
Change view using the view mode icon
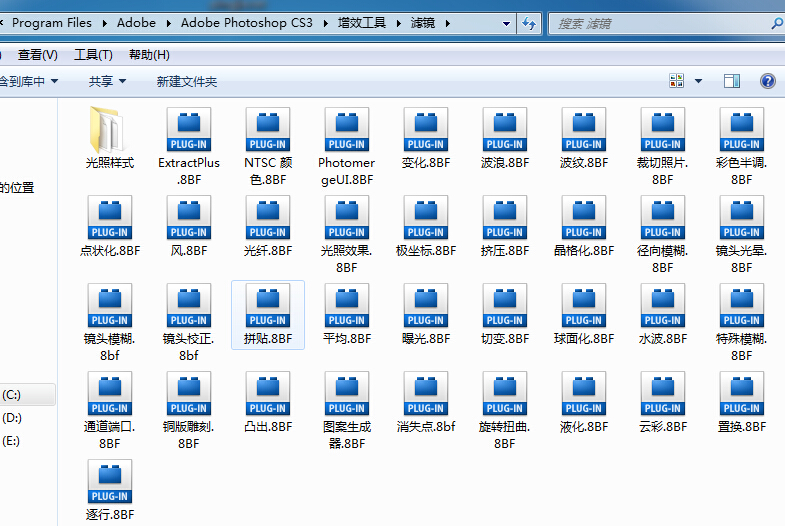676,81
